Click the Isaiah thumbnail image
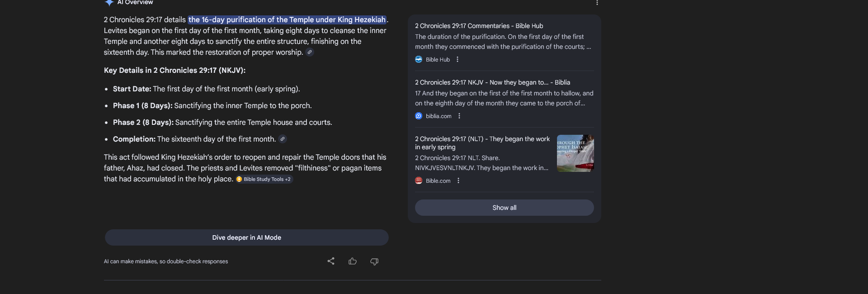Image resolution: width=868 pixels, height=294 pixels. click(575, 153)
